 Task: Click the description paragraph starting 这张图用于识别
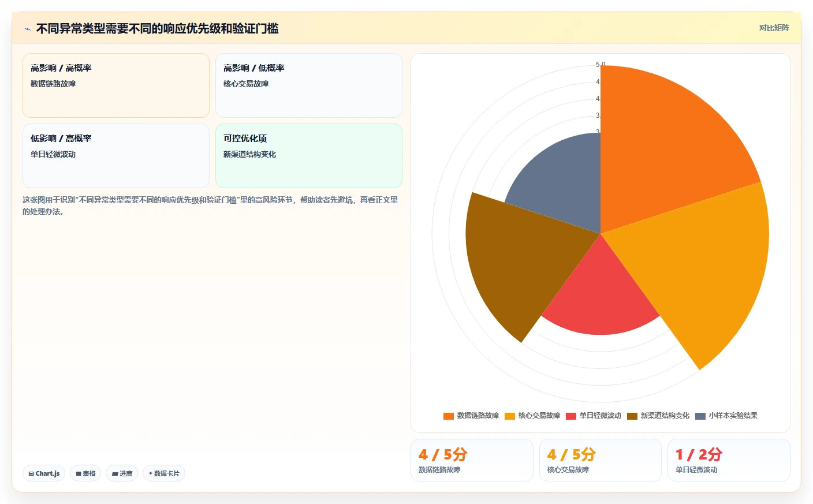coord(210,206)
